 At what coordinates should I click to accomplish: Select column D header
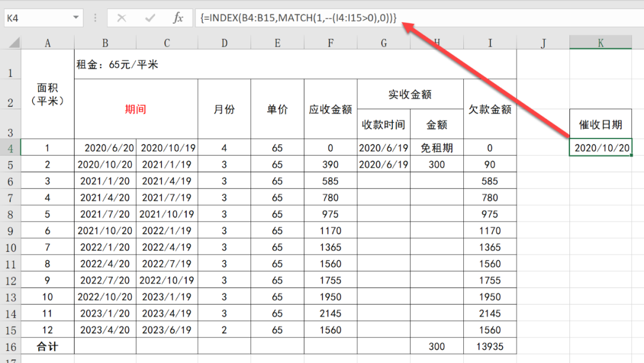tap(224, 43)
